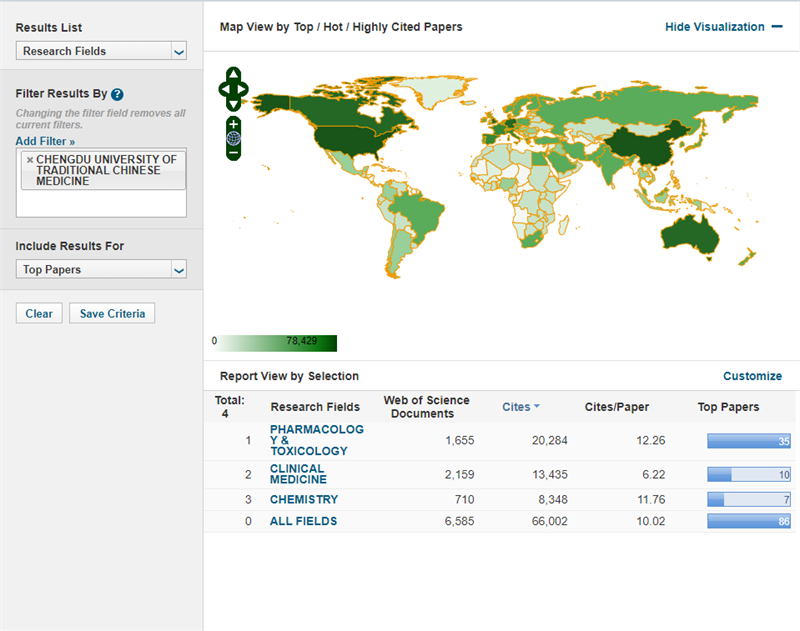Pan the map right with the arrow
Viewport: 800px width, 631px height.
coord(243,89)
